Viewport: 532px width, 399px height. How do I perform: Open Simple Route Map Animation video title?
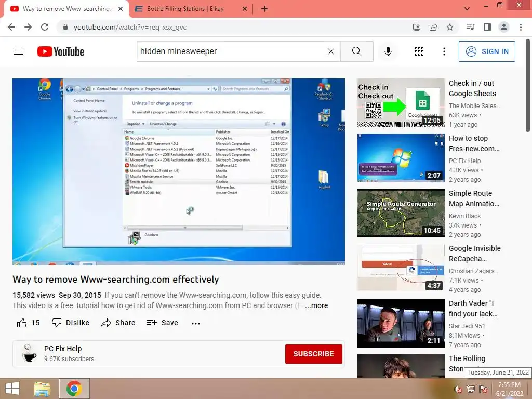click(x=474, y=198)
